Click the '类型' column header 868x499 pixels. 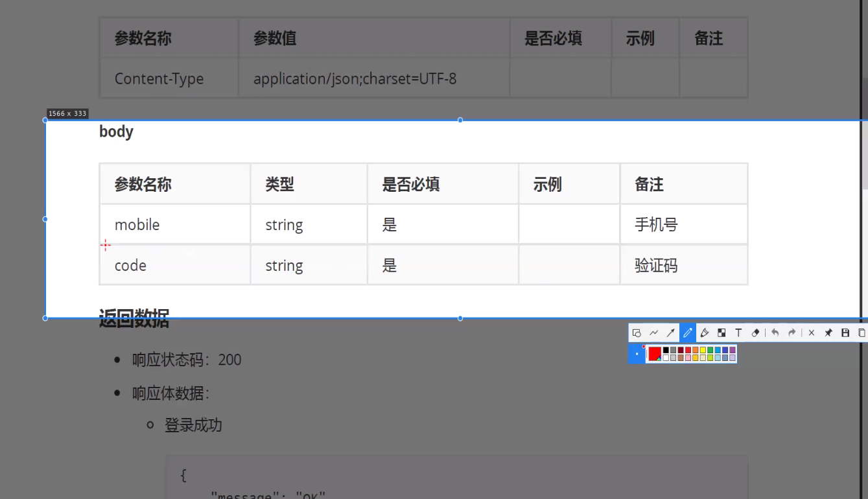click(309, 184)
